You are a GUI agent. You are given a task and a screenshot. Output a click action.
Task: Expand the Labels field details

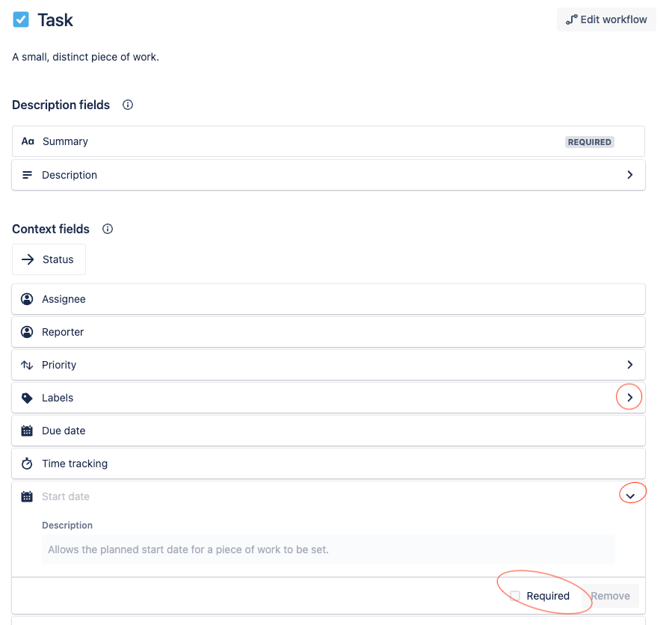point(629,396)
